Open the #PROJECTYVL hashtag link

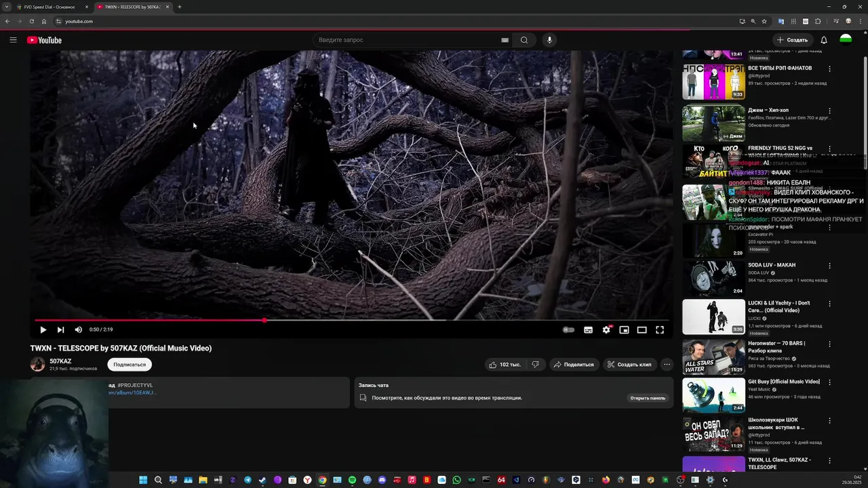(x=135, y=385)
